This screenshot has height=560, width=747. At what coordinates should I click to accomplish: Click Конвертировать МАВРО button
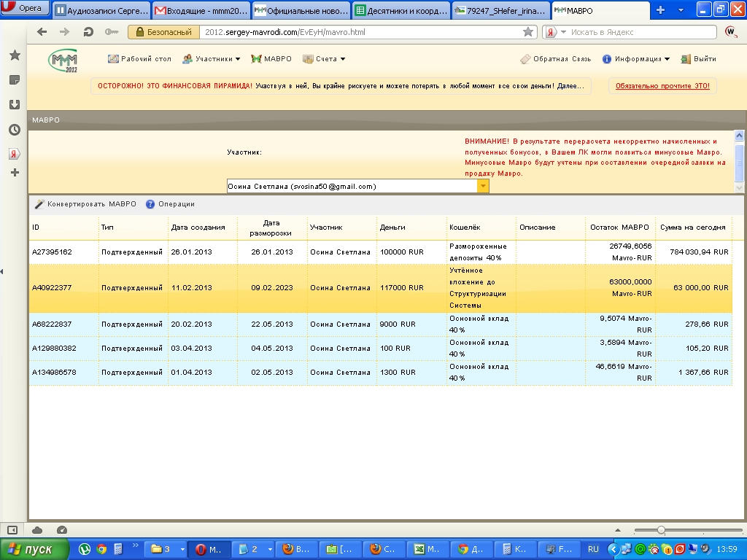tap(86, 204)
